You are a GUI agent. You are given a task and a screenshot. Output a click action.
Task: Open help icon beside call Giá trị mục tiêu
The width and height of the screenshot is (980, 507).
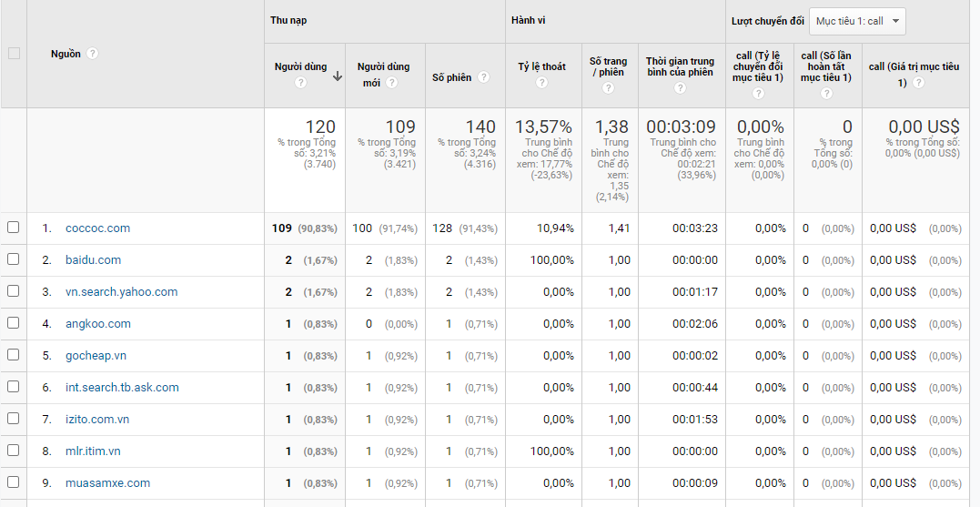click(918, 83)
